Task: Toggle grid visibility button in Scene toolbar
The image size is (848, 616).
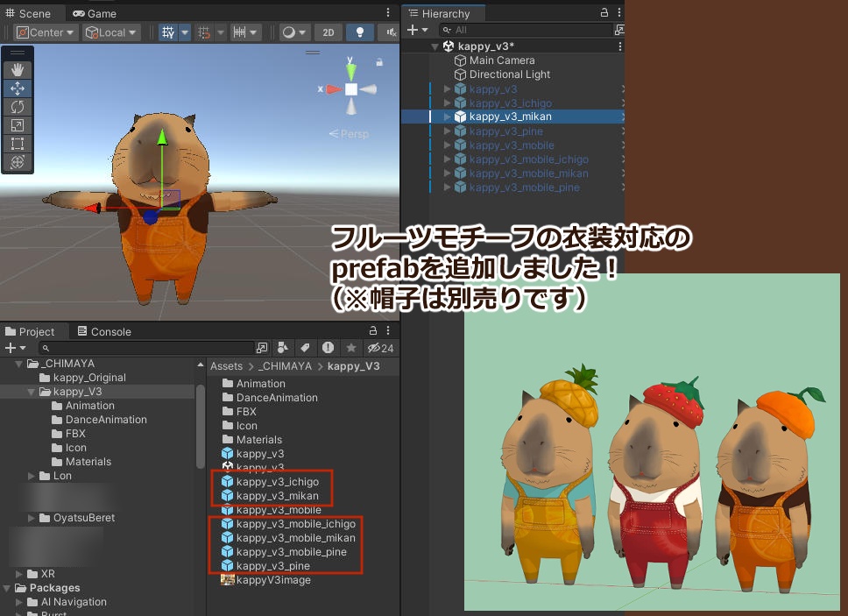Action: (x=168, y=32)
